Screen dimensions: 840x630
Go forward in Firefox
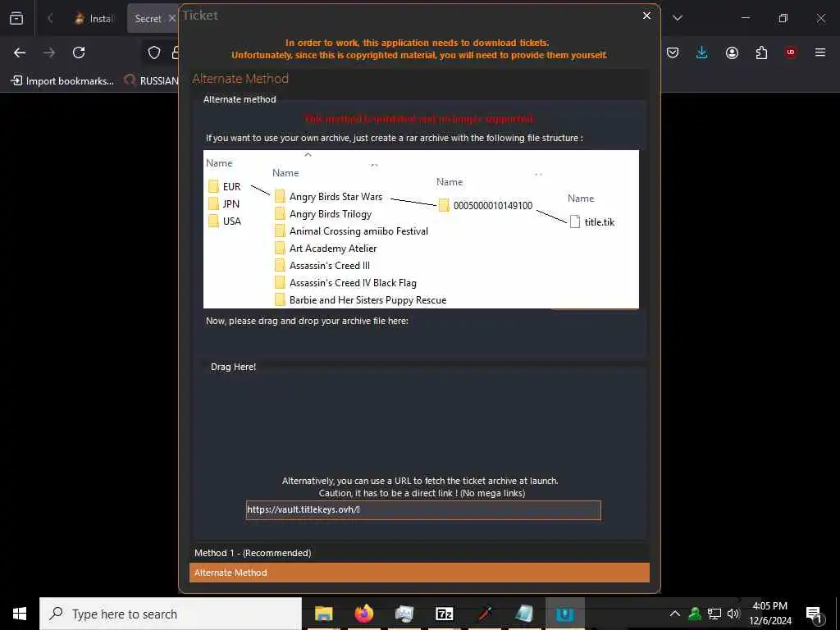(x=49, y=52)
